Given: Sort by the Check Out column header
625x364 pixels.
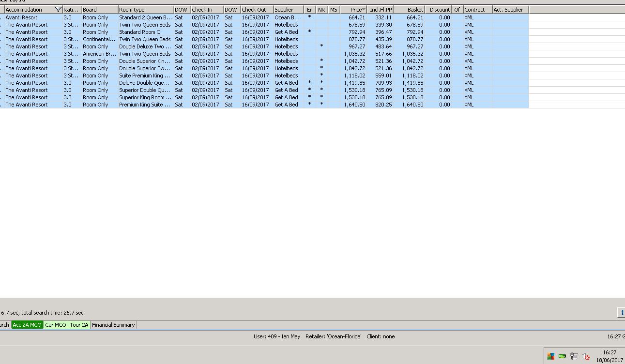Looking at the screenshot, I should tap(257, 10).
